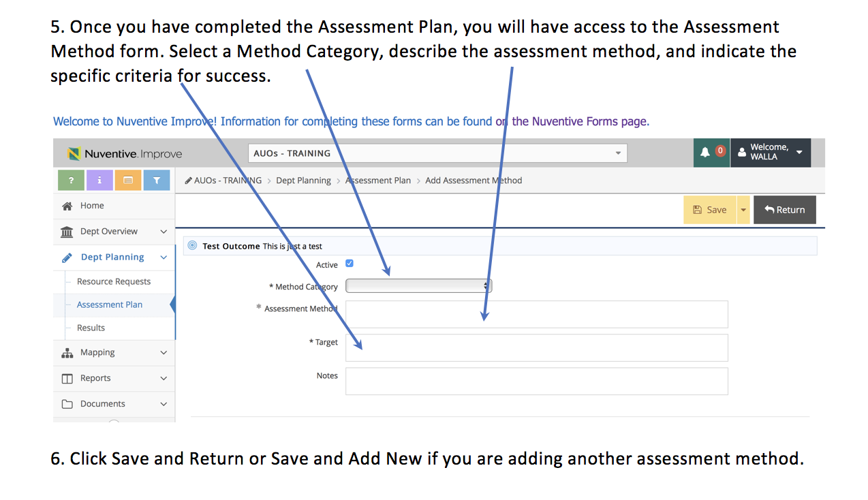Open the Method Category dropdown
The height and width of the screenshot is (500, 868).
coord(418,286)
